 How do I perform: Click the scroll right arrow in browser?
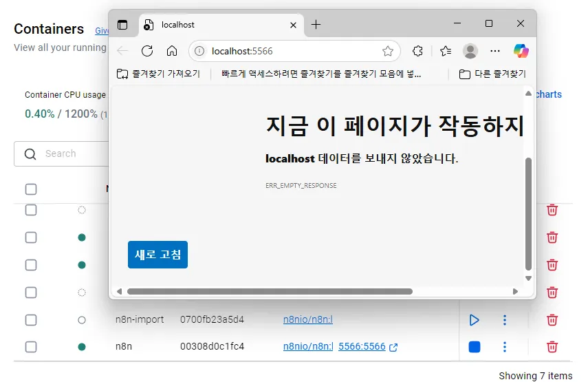[515, 292]
